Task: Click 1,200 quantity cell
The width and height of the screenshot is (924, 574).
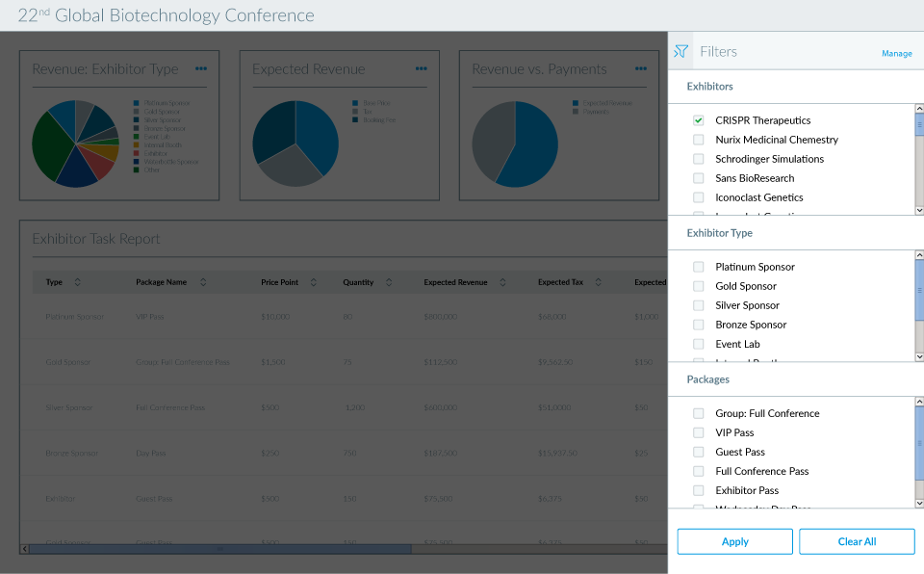Action: point(355,407)
